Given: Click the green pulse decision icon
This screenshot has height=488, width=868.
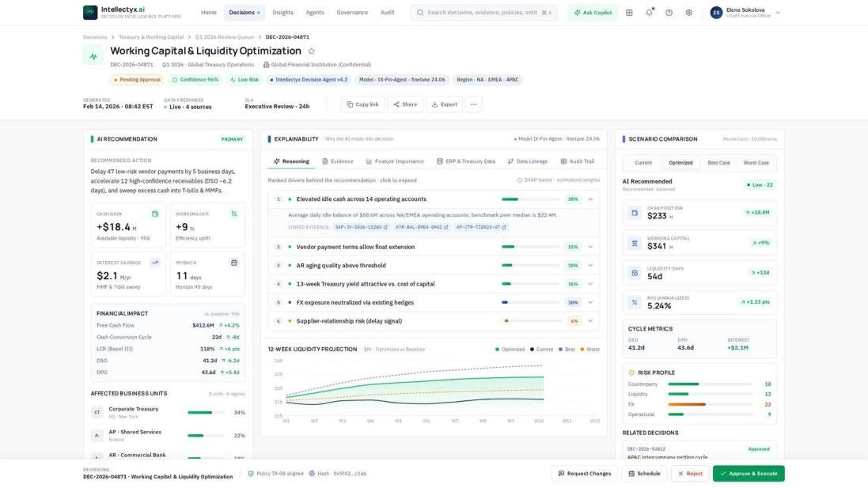Looking at the screenshot, I should pos(93,56).
